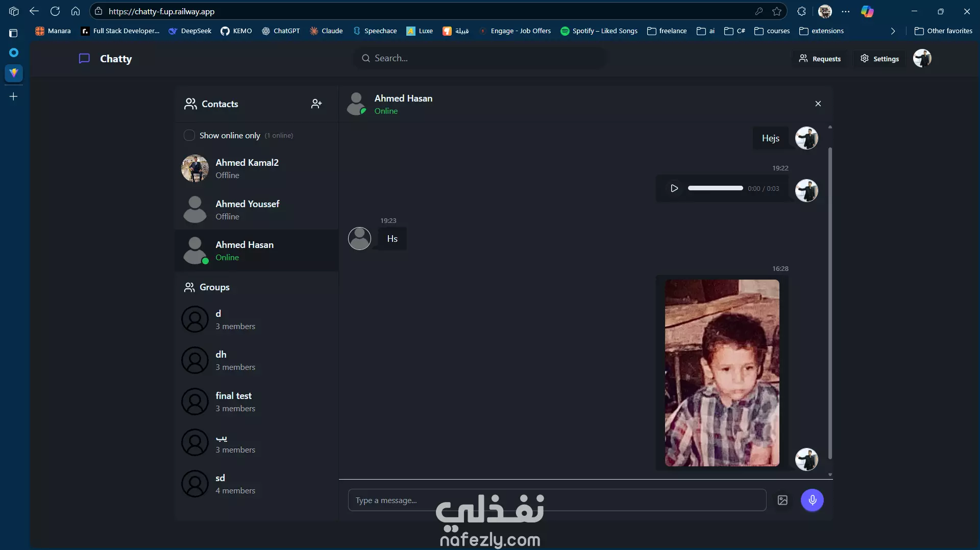Click the message input box

click(x=557, y=500)
